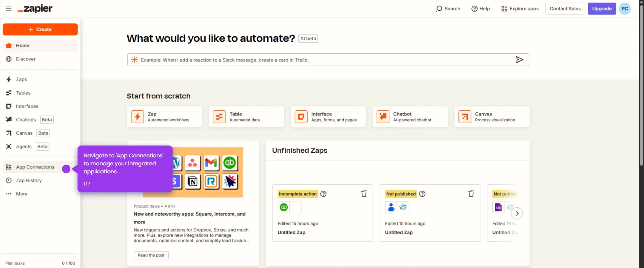The width and height of the screenshot is (644, 268).
Task: Click the automation prompt input field
Action: coord(328,60)
